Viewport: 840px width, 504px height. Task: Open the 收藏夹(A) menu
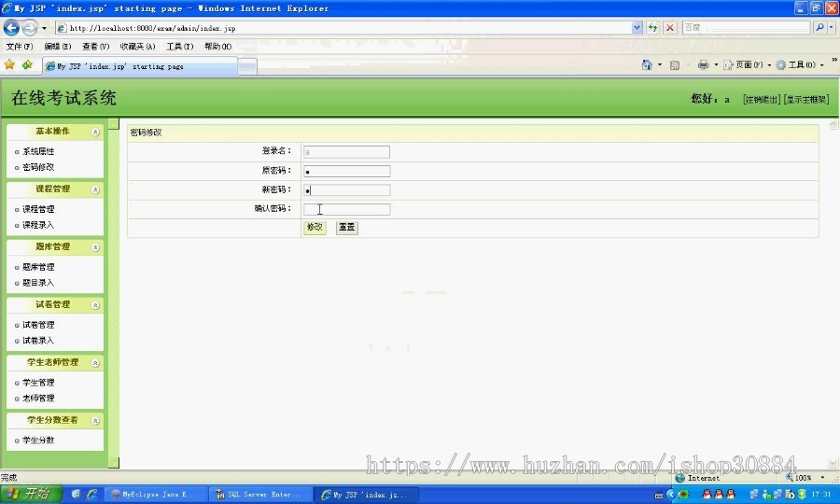[x=138, y=47]
